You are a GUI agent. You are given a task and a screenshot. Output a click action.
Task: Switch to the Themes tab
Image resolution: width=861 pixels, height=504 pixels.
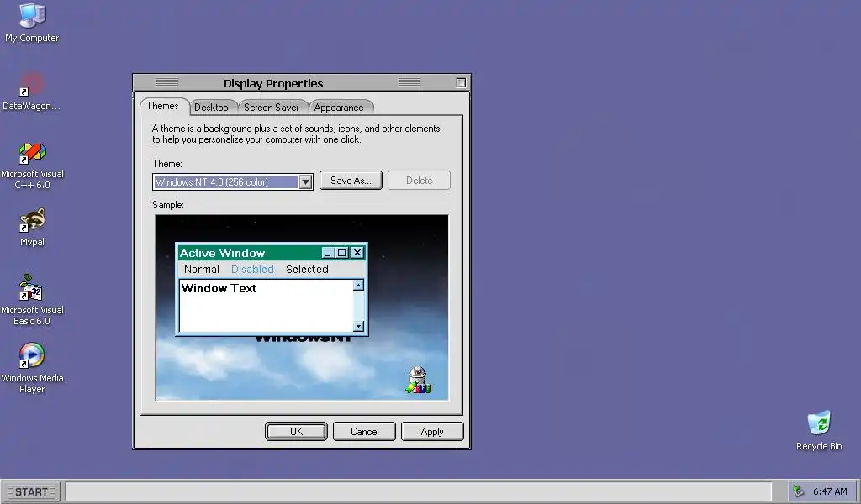tap(162, 106)
